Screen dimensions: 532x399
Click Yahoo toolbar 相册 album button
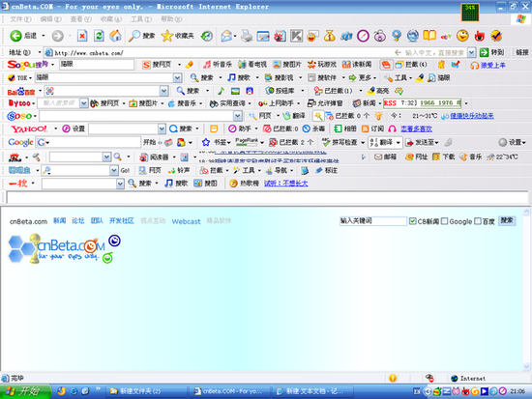[x=345, y=128]
